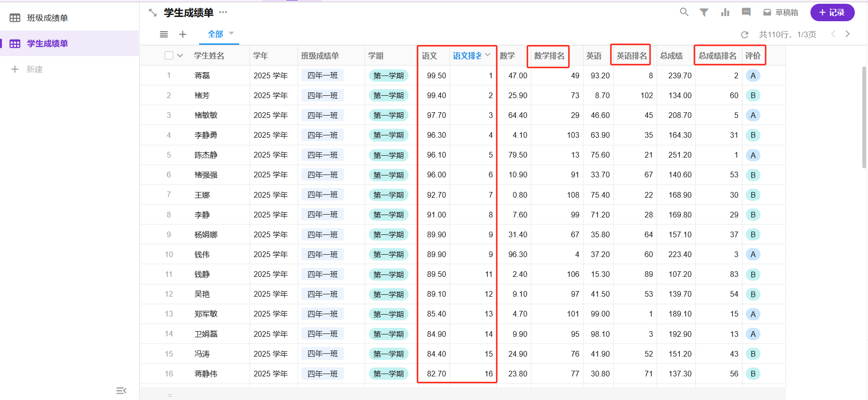
Task: Expand the chevron next to select-all checkbox
Action: click(180, 56)
